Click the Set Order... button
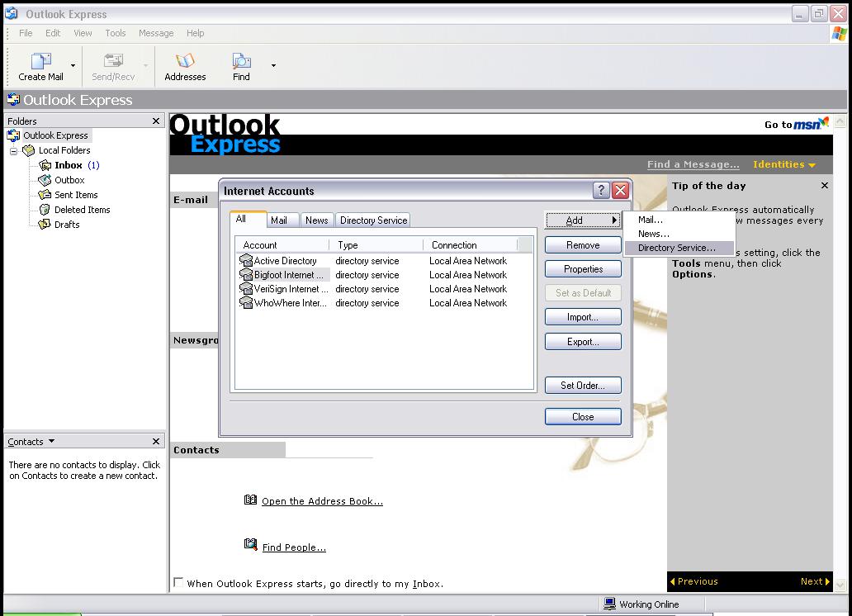 click(583, 386)
